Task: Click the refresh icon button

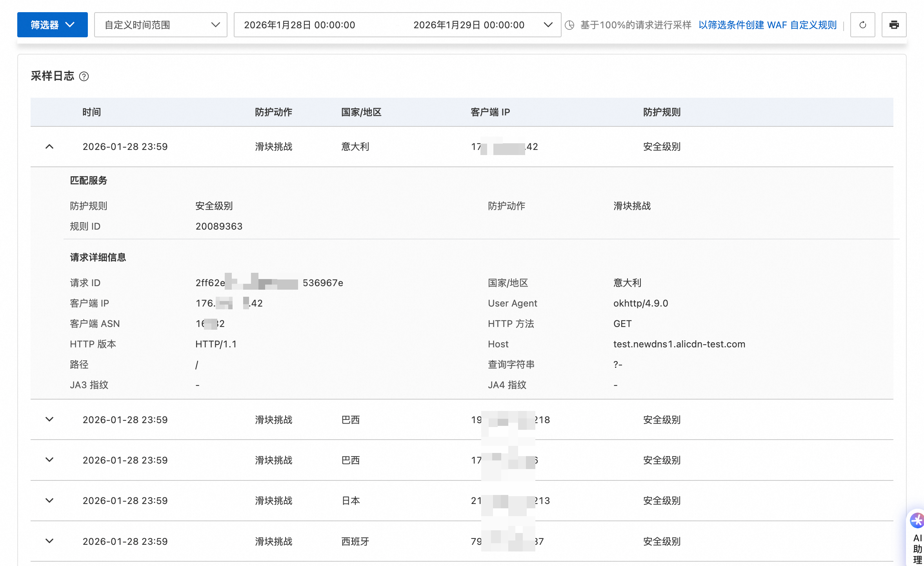Action: [x=862, y=25]
